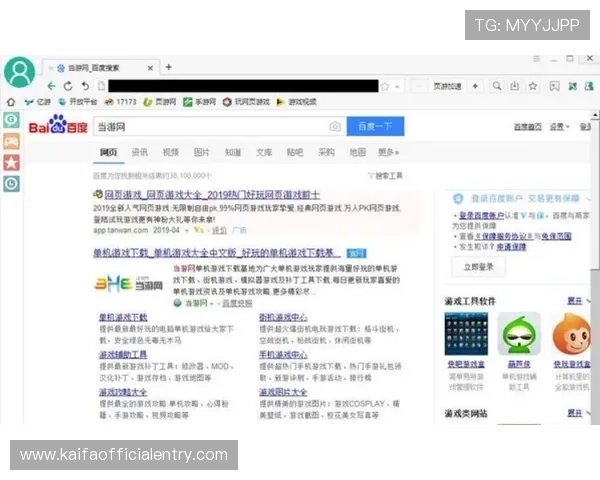The width and height of the screenshot is (600, 480).
Task: Open the browser home page icon
Action: coord(11,102)
